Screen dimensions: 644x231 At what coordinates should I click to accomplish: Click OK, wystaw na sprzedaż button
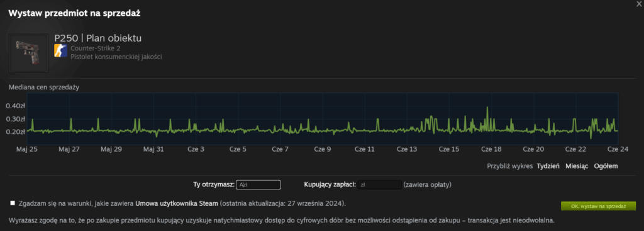598,206
